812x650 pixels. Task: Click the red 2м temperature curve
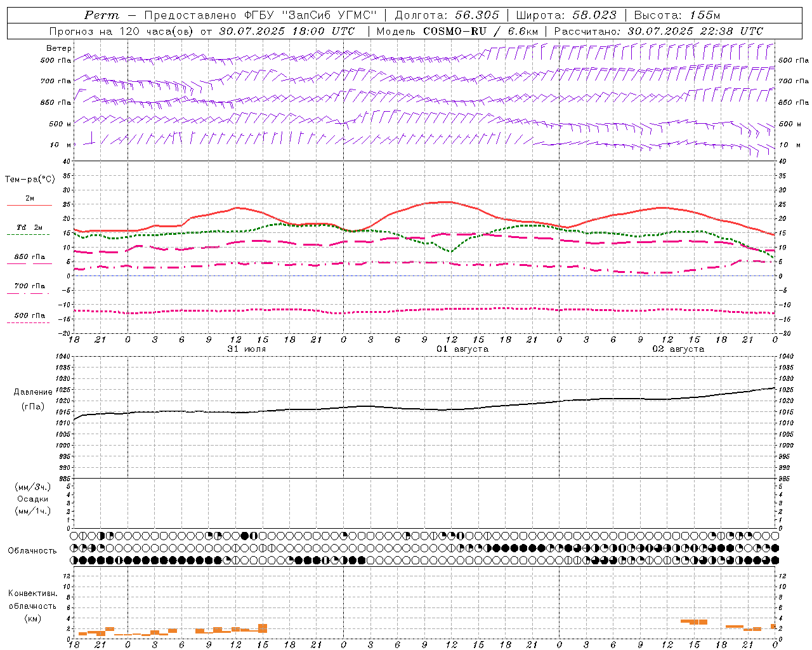444,202
